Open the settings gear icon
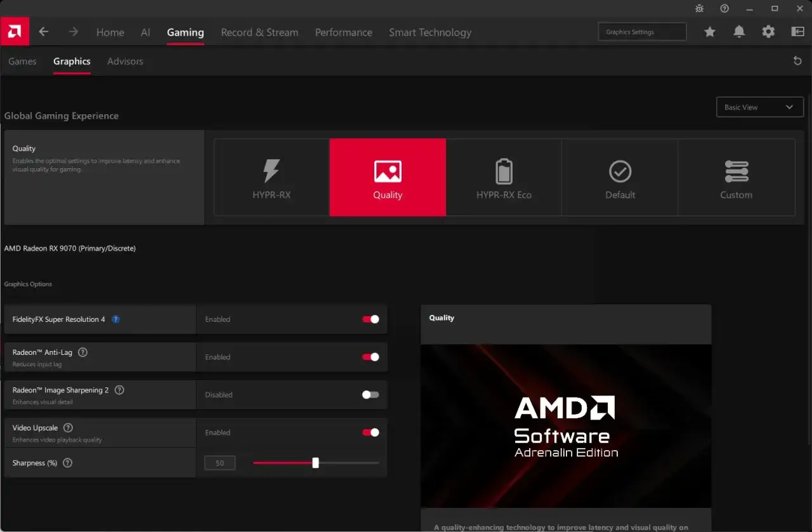The height and width of the screenshot is (532, 812). [768, 32]
